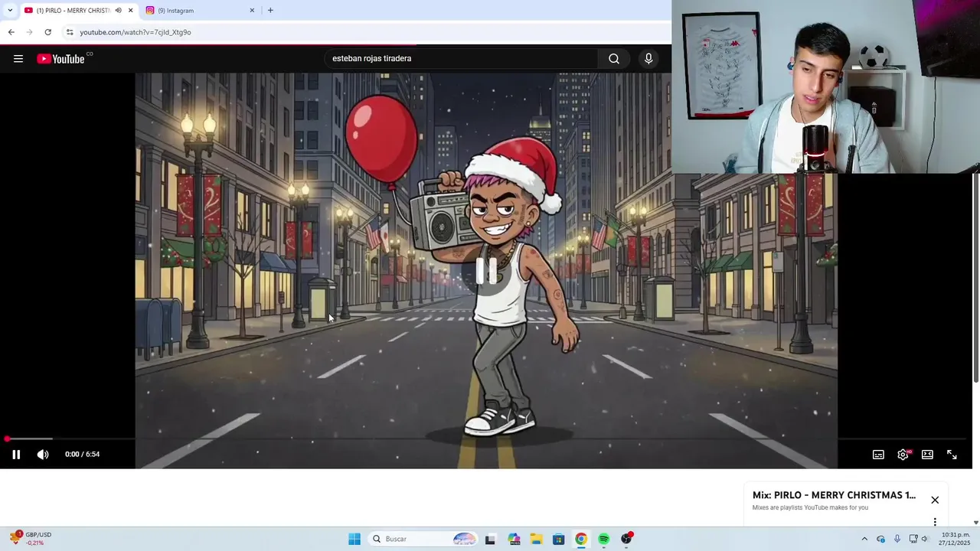Open the player settings gear

coord(903,455)
